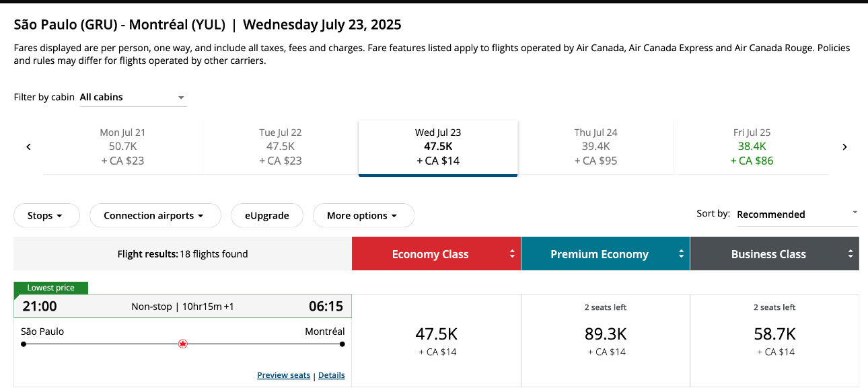The image size is (868, 390).
Task: Go to previous dates with left arrow
Action: (28, 147)
